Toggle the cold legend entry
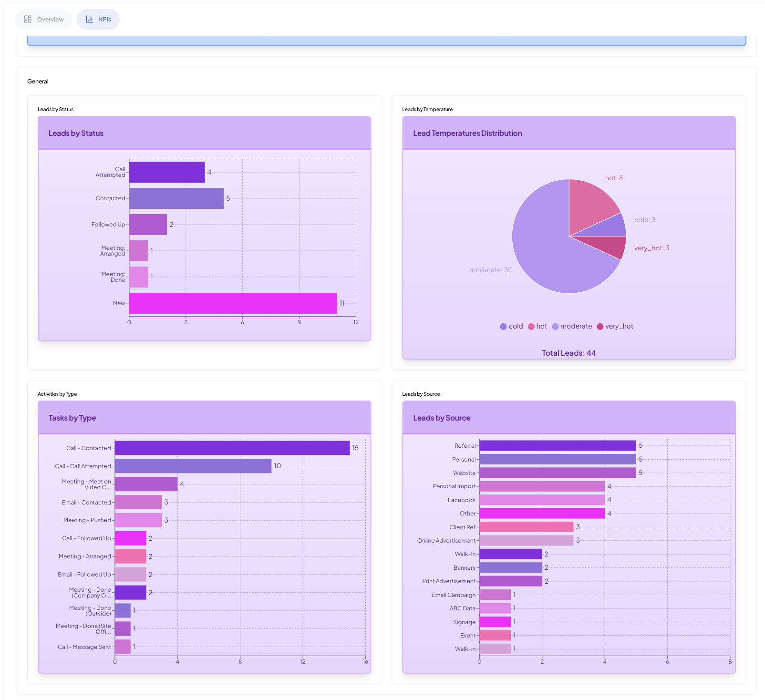This screenshot has width=765, height=700. pos(511,326)
